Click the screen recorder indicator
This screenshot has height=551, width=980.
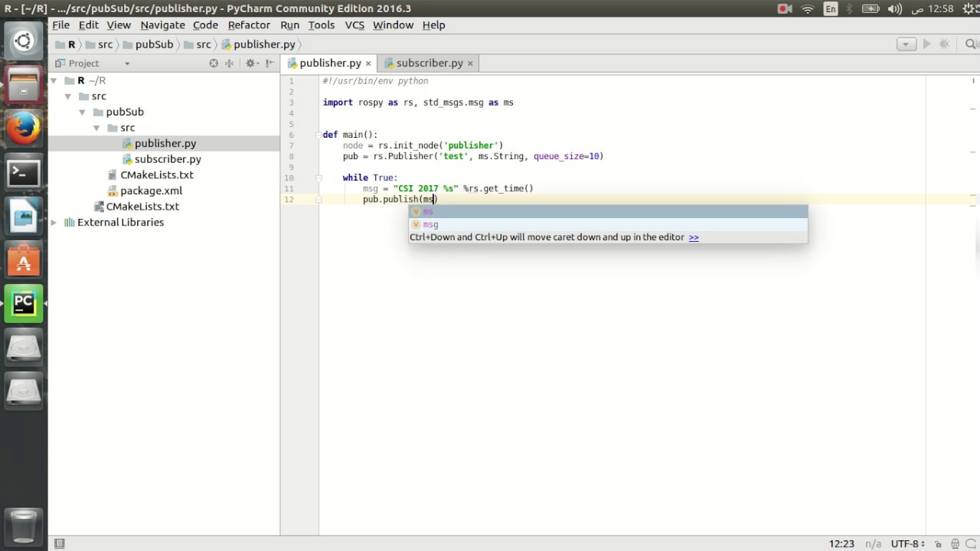click(785, 9)
